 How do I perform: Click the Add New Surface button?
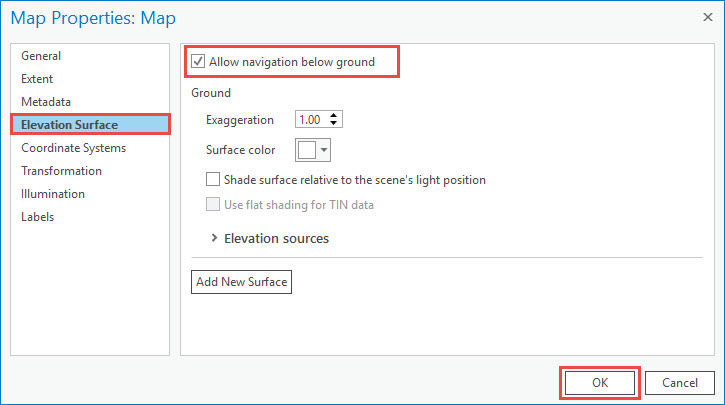(x=241, y=282)
